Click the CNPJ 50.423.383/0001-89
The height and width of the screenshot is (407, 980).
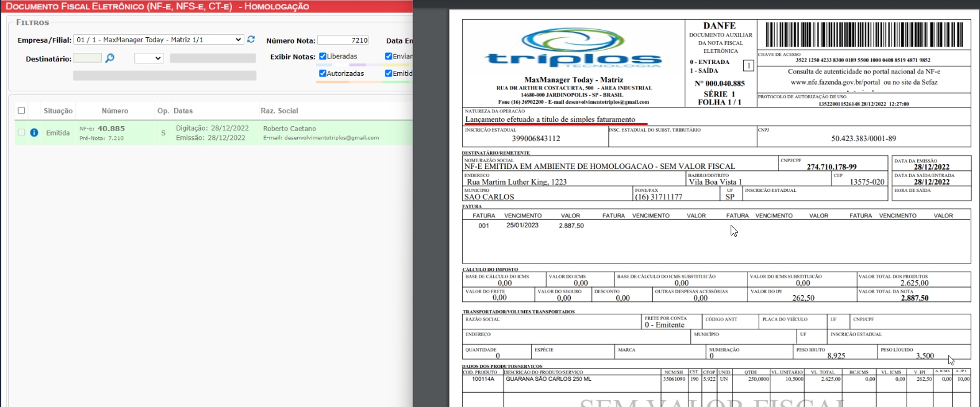click(x=864, y=139)
